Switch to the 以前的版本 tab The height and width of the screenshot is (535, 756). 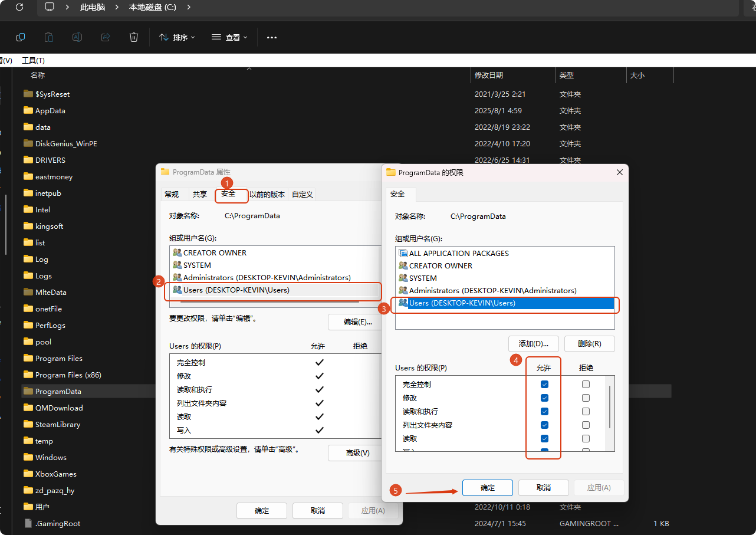coord(267,194)
